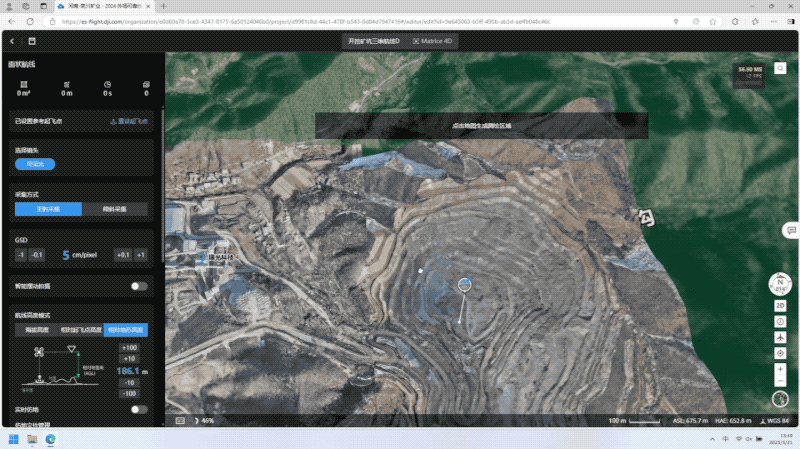This screenshot has width=800, height=449.
Task: Click the ASL 675.7 m status readout
Action: [x=690, y=420]
